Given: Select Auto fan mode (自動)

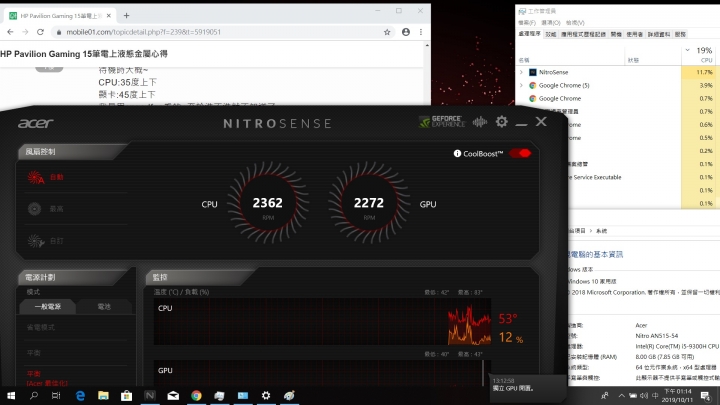Looking at the screenshot, I should (46, 177).
